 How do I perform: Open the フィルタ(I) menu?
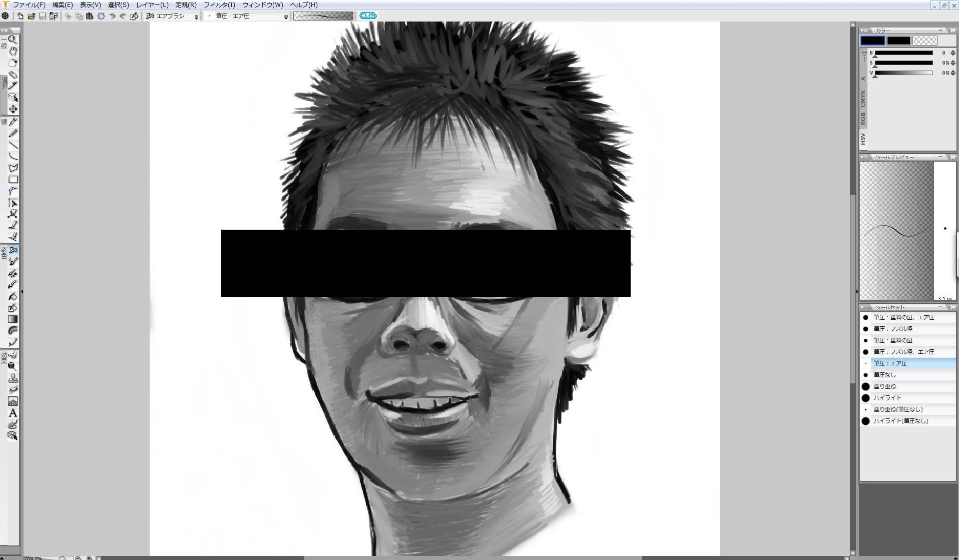tap(219, 5)
